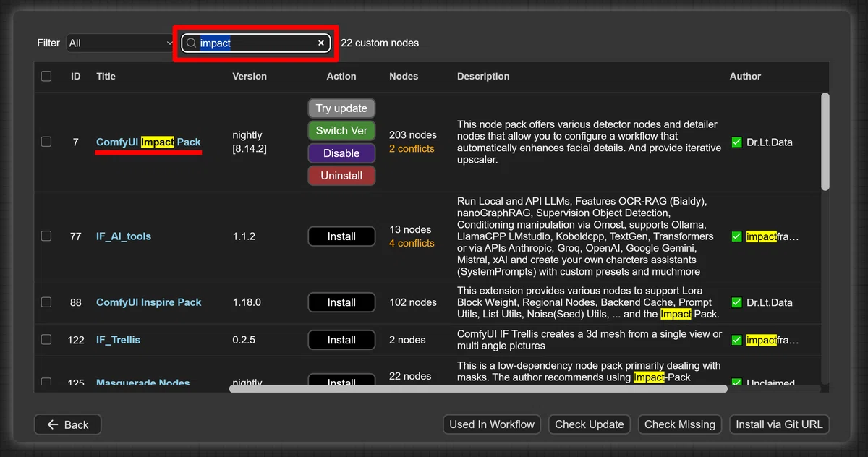Click the 1.1.2 version cell
This screenshot has height=457, width=868.
coord(244,236)
